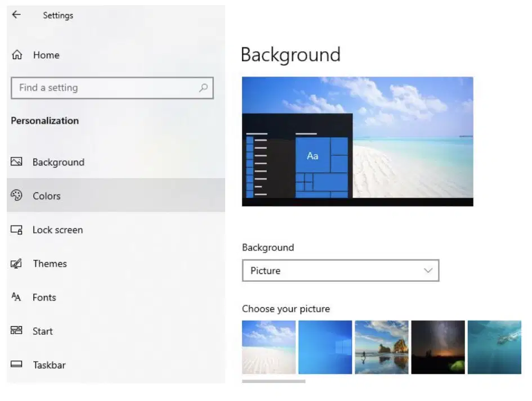Click the Lock screen icon
The height and width of the screenshot is (401, 532).
[x=16, y=229]
